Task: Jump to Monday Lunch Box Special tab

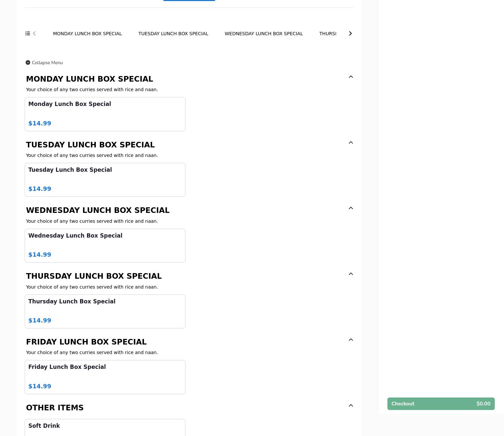Action: click(x=87, y=34)
